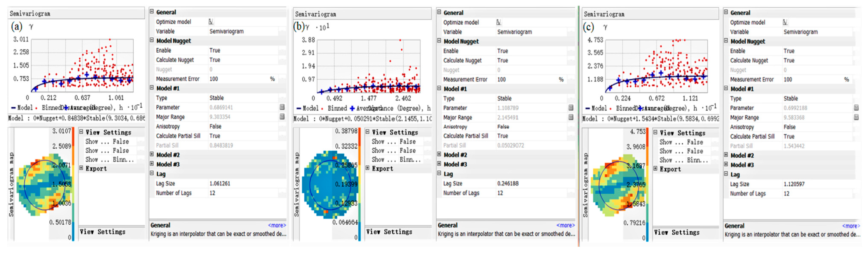Click Optimize model icon in panel (c)

[785, 23]
